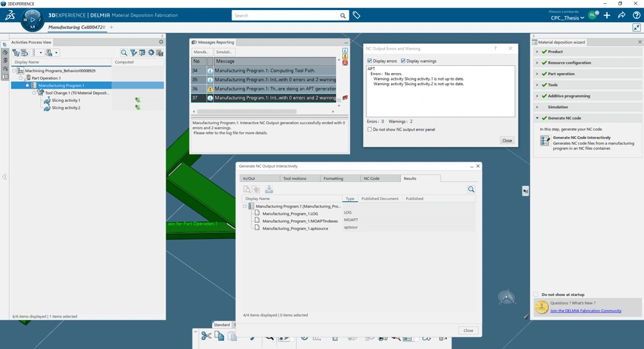This screenshot has width=644, height=349.
Task: Select message row 36 warning
Action: (264, 89)
